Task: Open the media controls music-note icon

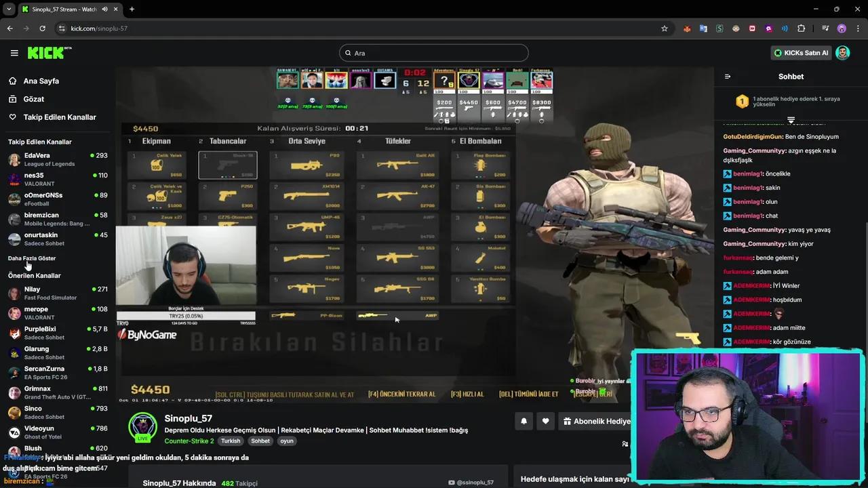Action: [825, 28]
